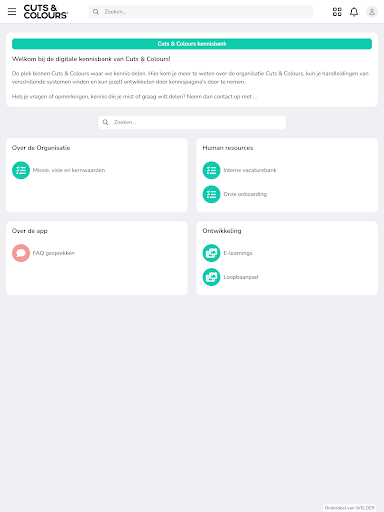This screenshot has height=512, width=384.
Task: Click the Onze onboarding checklist icon
Action: pos(211,194)
